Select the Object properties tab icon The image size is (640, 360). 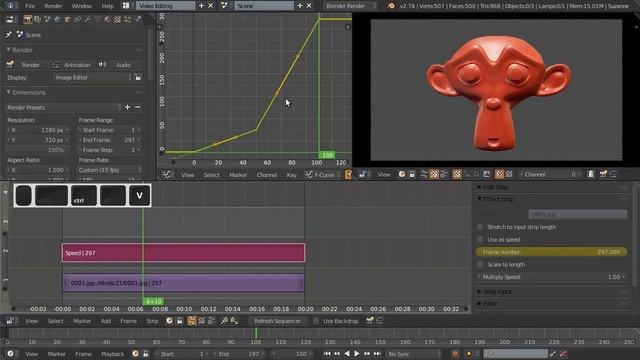click(x=67, y=19)
